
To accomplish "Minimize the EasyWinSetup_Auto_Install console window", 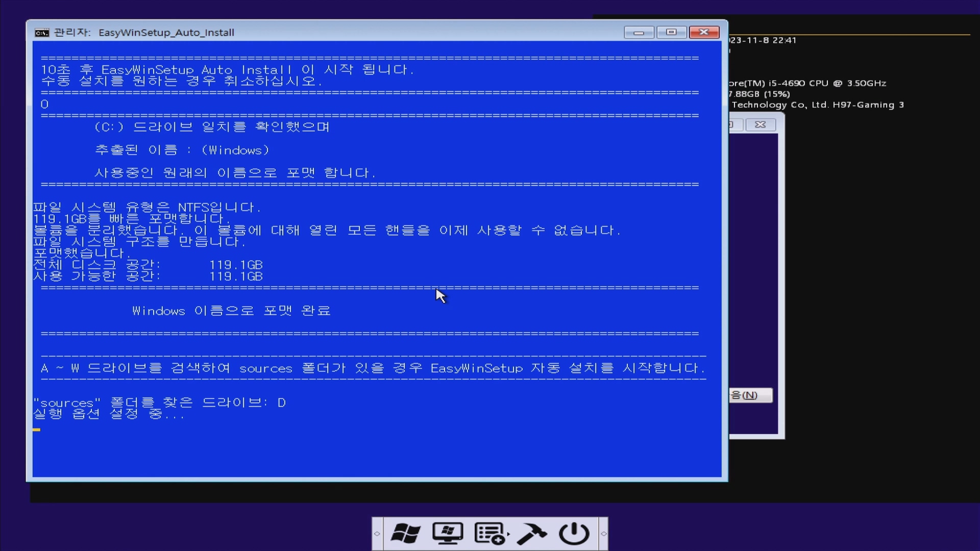I will (639, 33).
